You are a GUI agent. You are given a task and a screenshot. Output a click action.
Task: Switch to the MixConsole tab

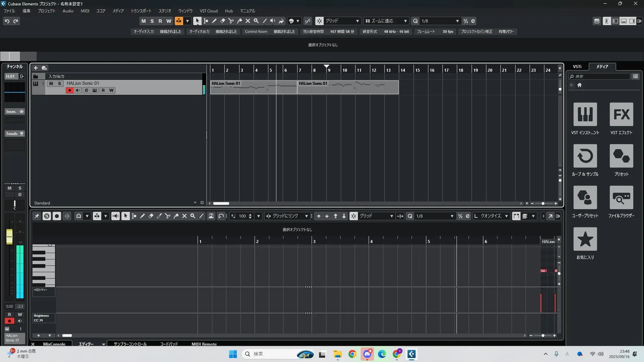(x=54, y=344)
